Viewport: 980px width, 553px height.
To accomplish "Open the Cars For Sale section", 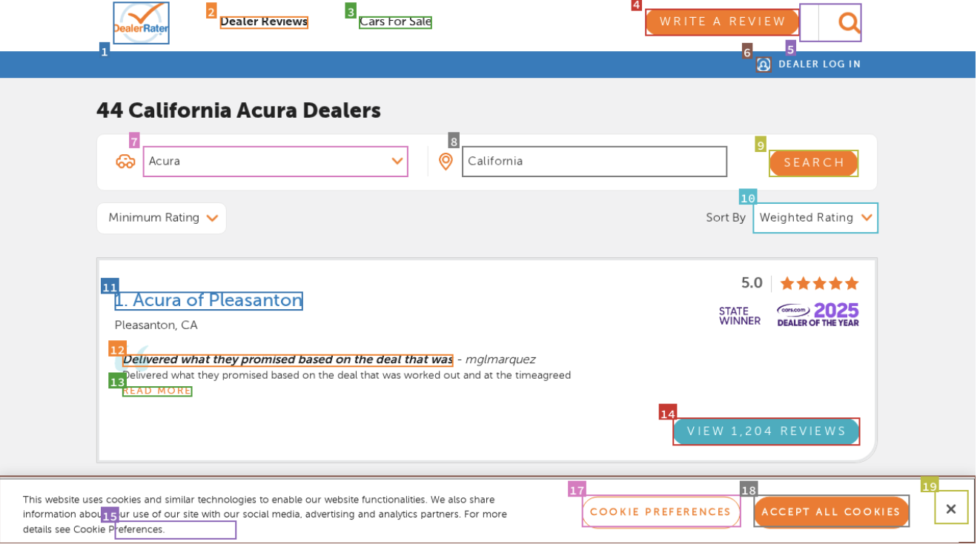I will [x=394, y=21].
